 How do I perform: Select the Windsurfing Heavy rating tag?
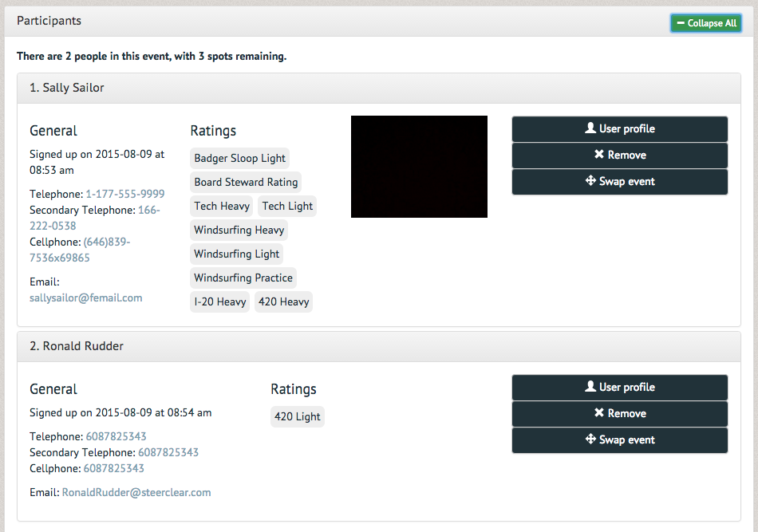click(x=239, y=230)
